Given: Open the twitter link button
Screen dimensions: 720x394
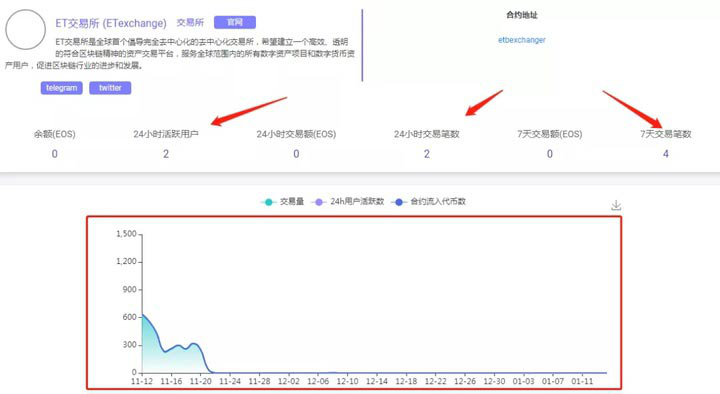Looking at the screenshot, I should click(x=110, y=88).
